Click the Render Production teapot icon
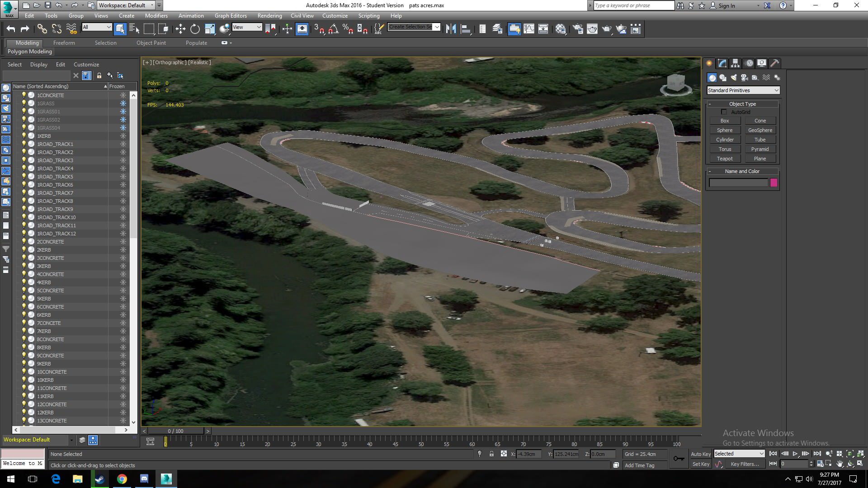This screenshot has height=488, width=868. coord(607,29)
